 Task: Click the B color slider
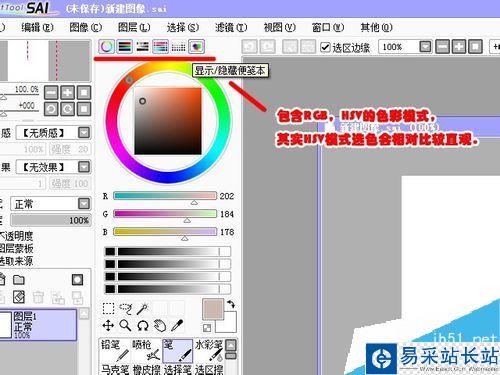click(x=165, y=232)
